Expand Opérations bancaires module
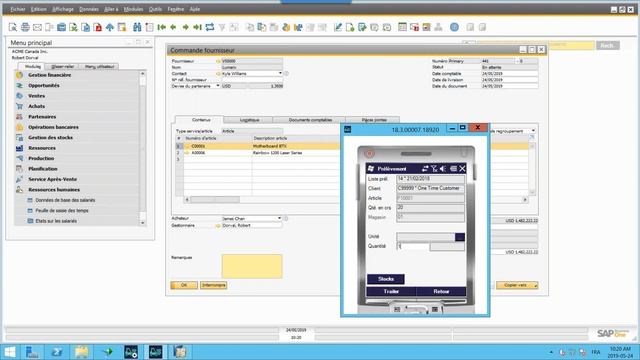Screen dimensions: 640x360 pos(53,127)
